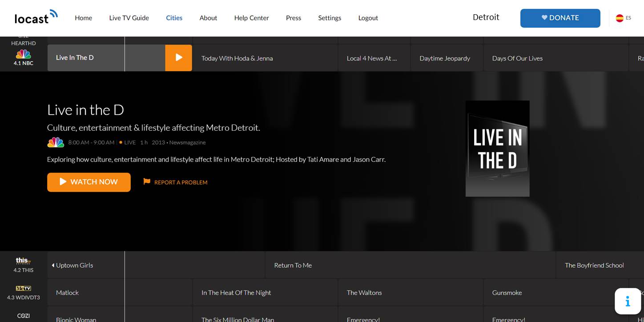Image resolution: width=644 pixels, height=322 pixels.
Task: Click the Live in the D title heading
Action: coord(85,110)
